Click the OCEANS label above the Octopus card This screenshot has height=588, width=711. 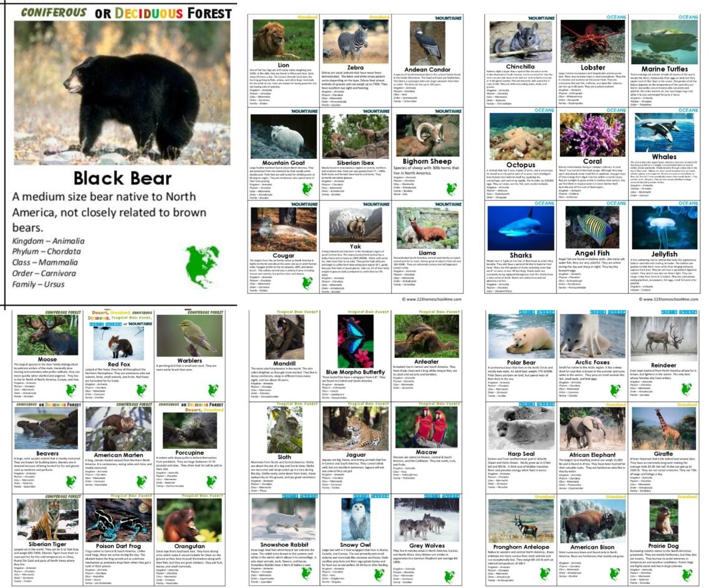[x=545, y=110]
